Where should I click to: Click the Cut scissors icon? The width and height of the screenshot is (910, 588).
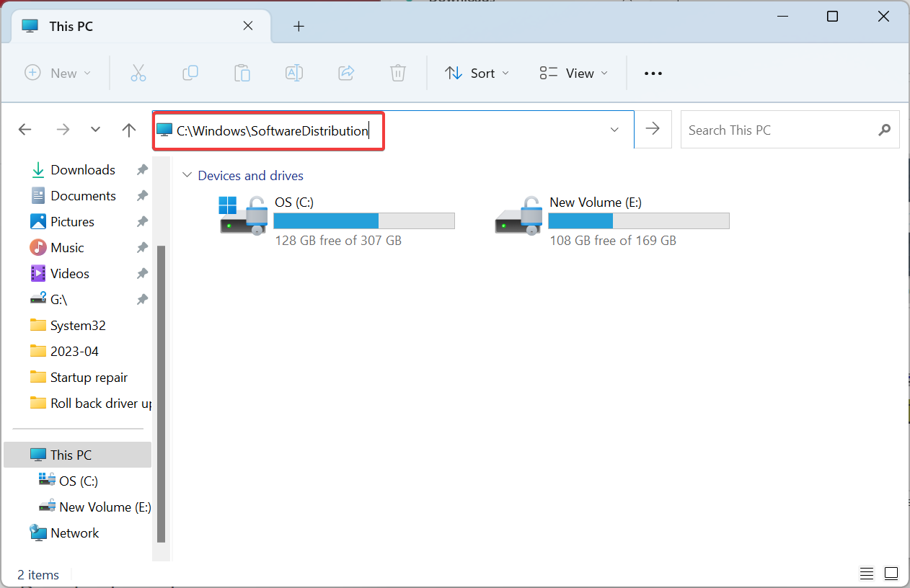coord(138,73)
